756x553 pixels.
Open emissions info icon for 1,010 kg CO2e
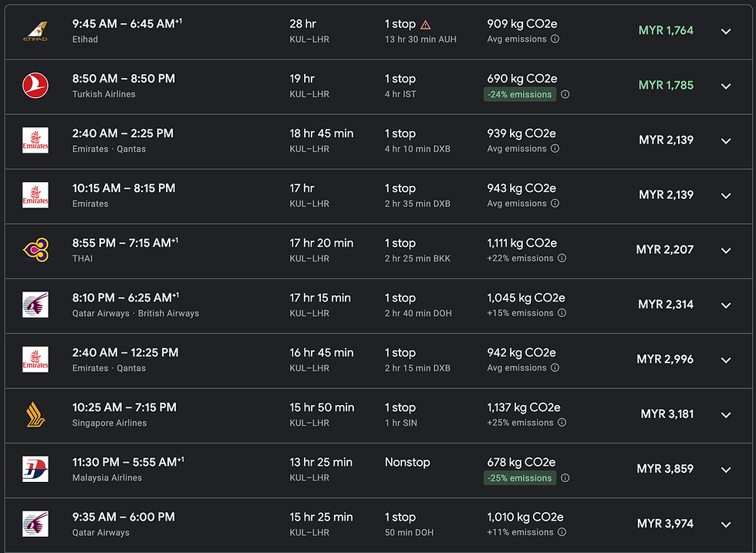[562, 532]
